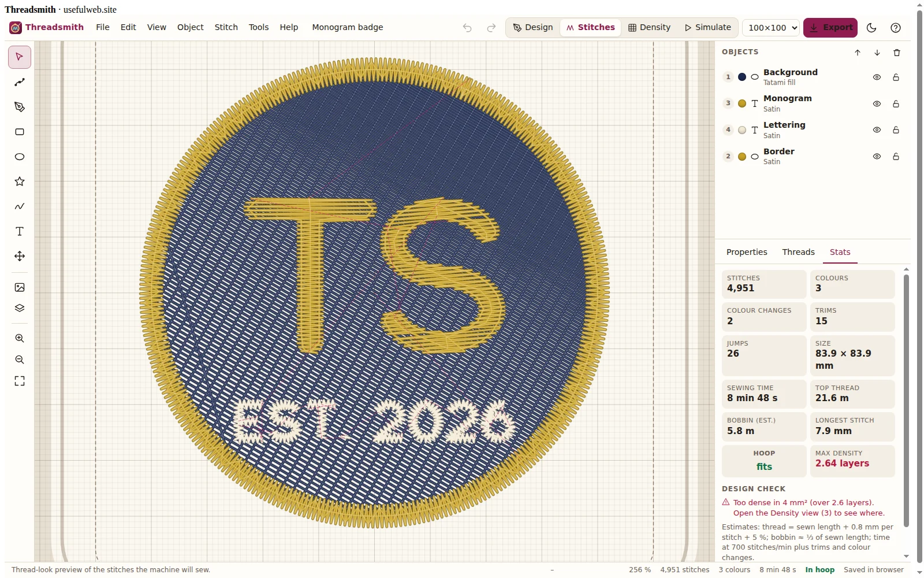Hide the Border object
The height and width of the screenshot is (578, 924).
[x=877, y=157]
